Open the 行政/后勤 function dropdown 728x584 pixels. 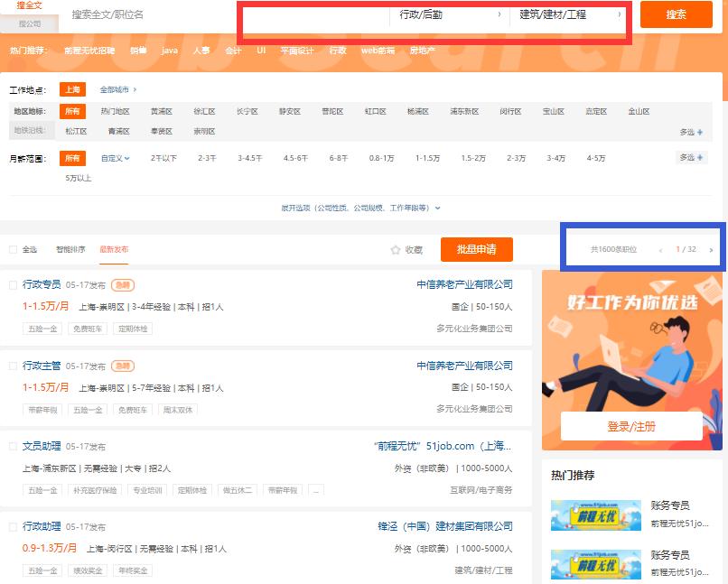point(450,14)
